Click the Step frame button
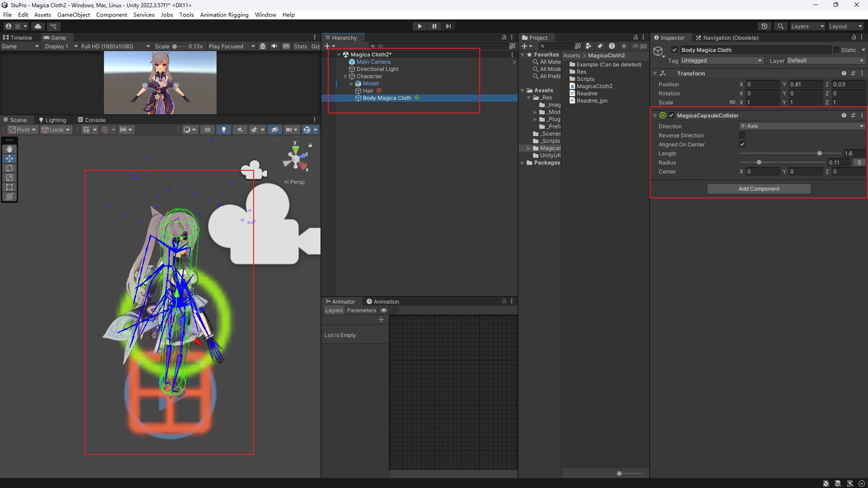 [x=448, y=26]
